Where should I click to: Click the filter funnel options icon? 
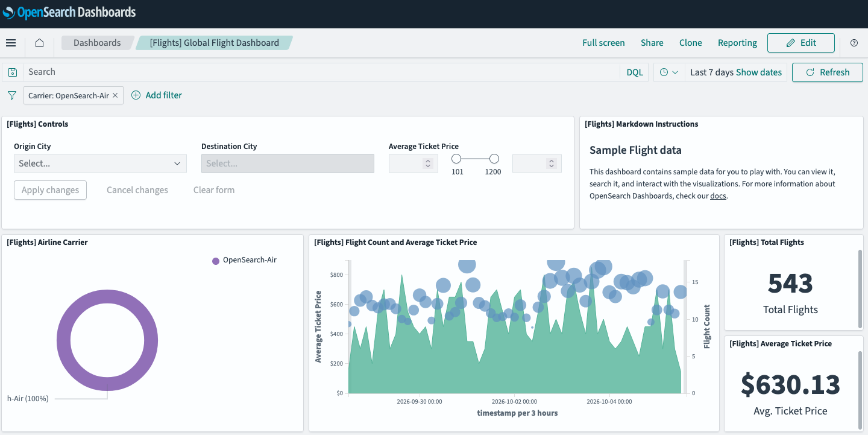click(x=11, y=95)
